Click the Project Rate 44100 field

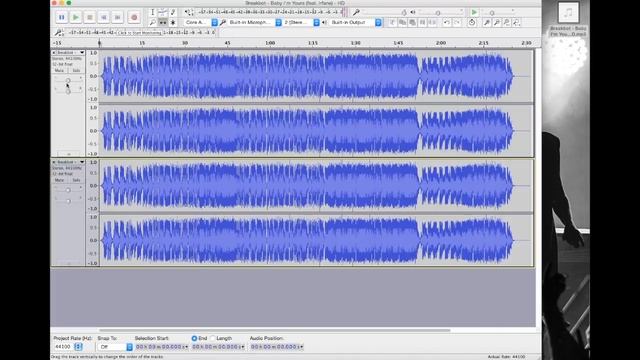pyautogui.click(x=63, y=347)
